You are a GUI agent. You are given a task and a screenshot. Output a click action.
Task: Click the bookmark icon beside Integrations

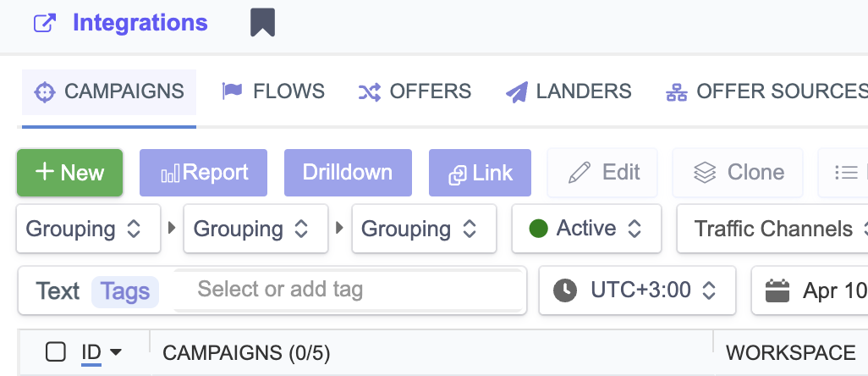262,23
